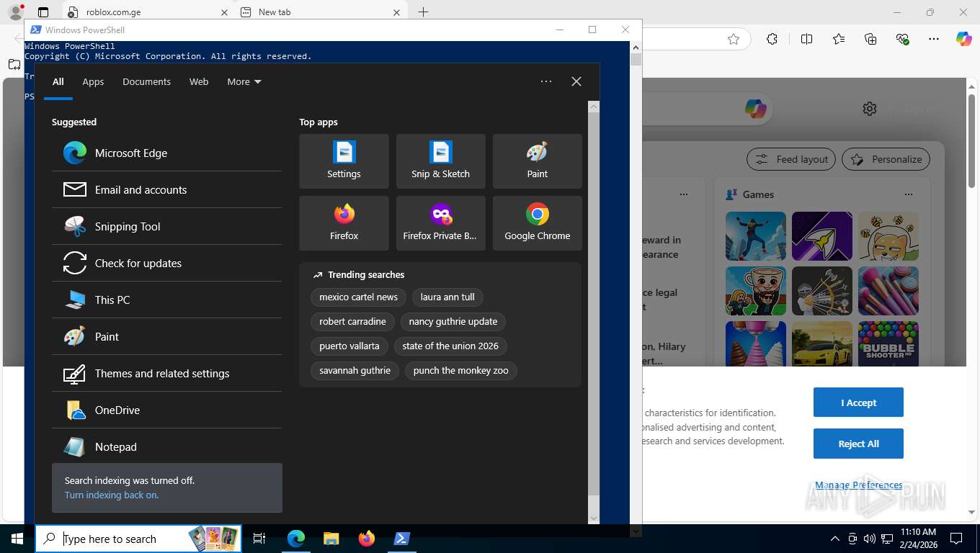Viewport: 980px width, 553px height.
Task: Open Email and accounts suggestion
Action: 166,189
